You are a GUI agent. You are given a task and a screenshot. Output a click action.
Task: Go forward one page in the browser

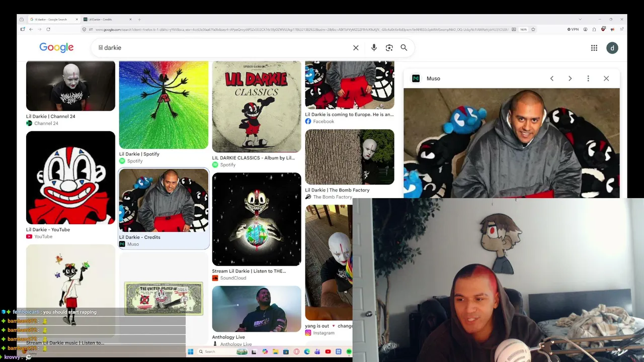(x=39, y=29)
